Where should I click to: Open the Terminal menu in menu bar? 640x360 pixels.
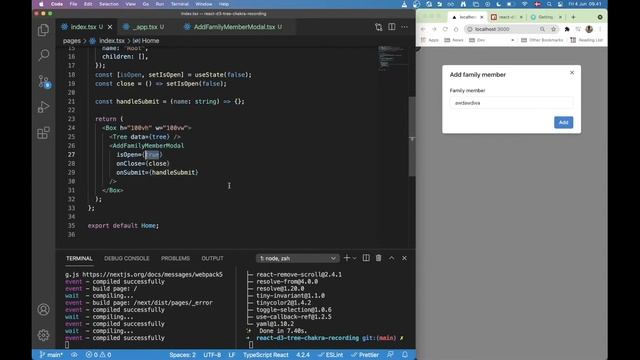click(x=180, y=4)
